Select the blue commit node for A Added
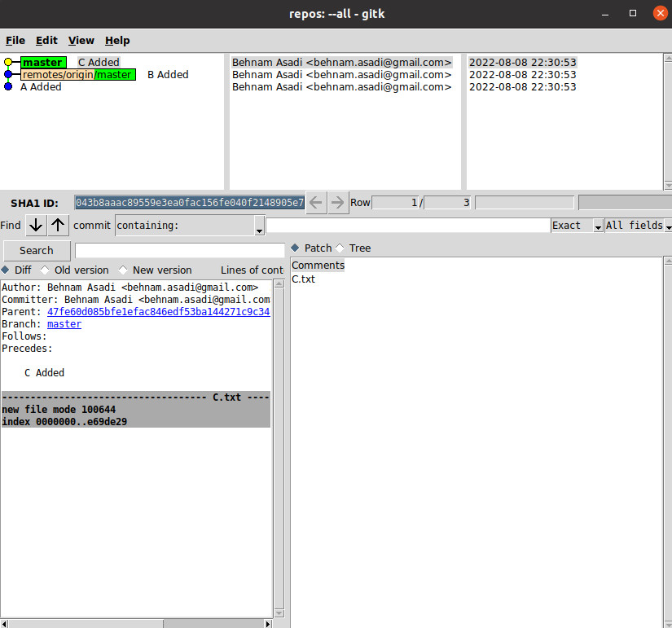 [8, 87]
